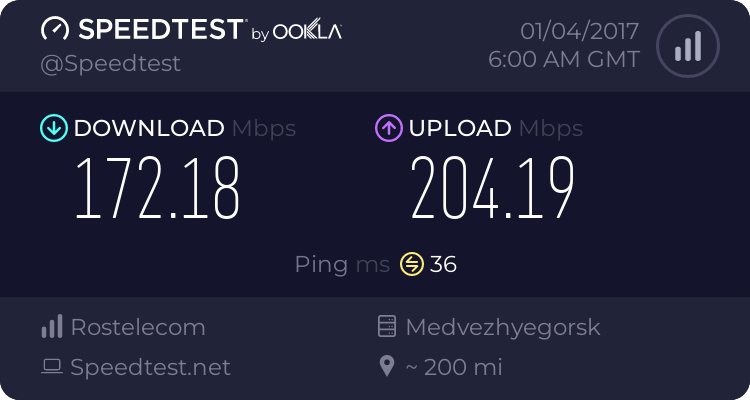
Task: Click the signal bars circle icon
Action: pyautogui.click(x=687, y=46)
